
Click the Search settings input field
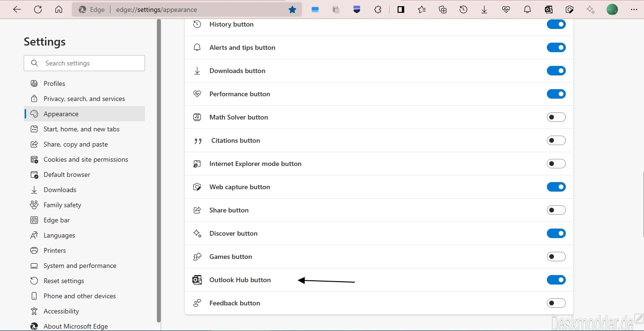(84, 63)
